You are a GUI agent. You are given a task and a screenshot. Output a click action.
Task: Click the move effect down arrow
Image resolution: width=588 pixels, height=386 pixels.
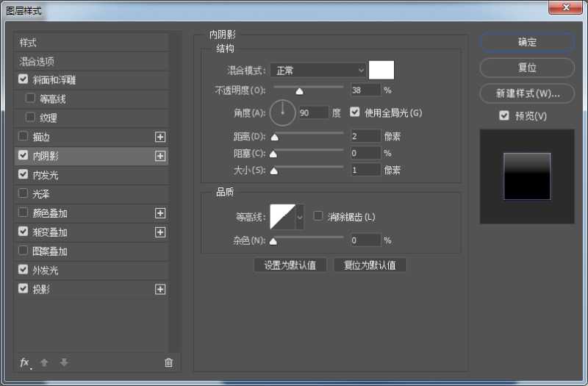(64, 362)
